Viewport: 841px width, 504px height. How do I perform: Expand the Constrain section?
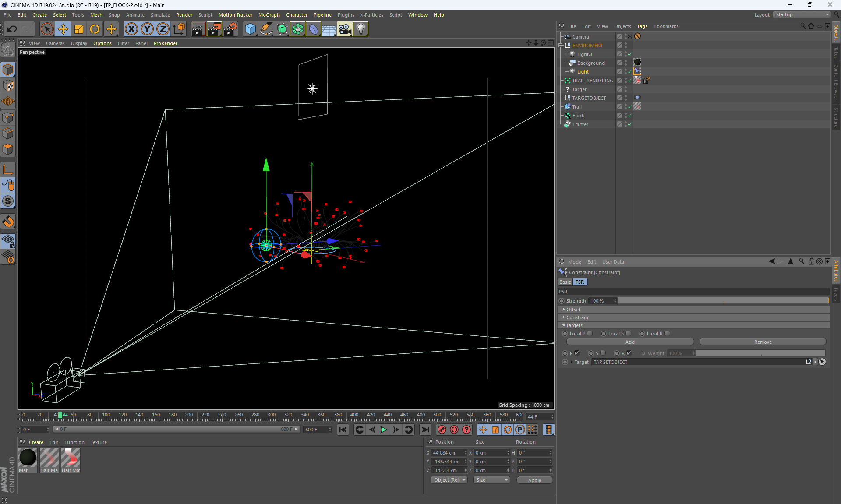tap(577, 317)
